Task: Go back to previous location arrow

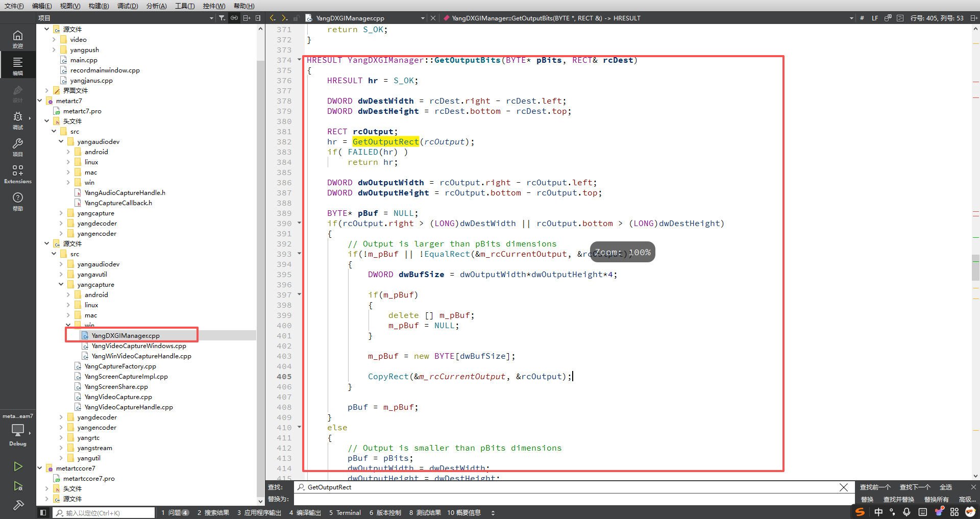Action: pos(273,18)
